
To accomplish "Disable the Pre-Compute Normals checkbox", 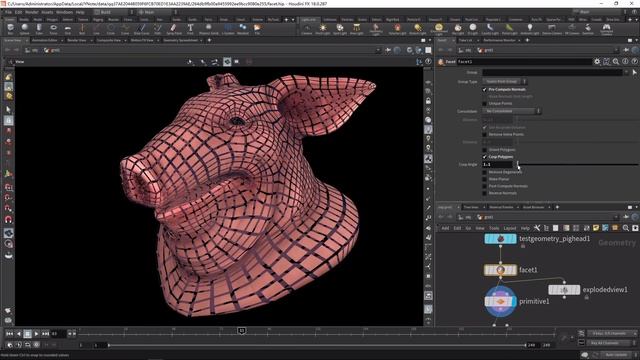I will (484, 89).
